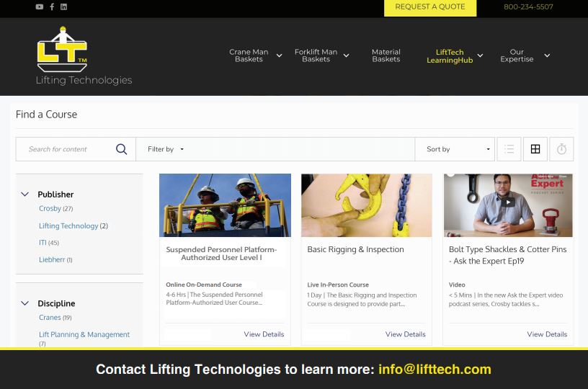This screenshot has width=588, height=389.
Task: Open the YouTube social icon
Action: pos(40,6)
